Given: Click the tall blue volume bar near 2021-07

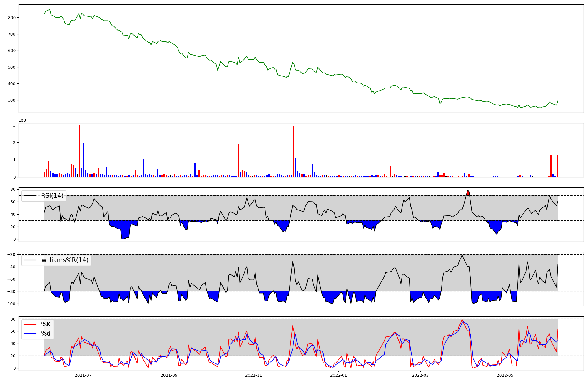Looking at the screenshot, I should click(84, 160).
